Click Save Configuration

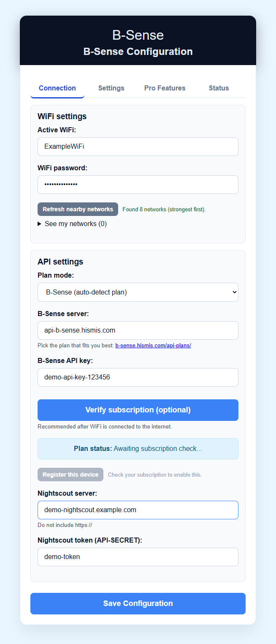138,603
